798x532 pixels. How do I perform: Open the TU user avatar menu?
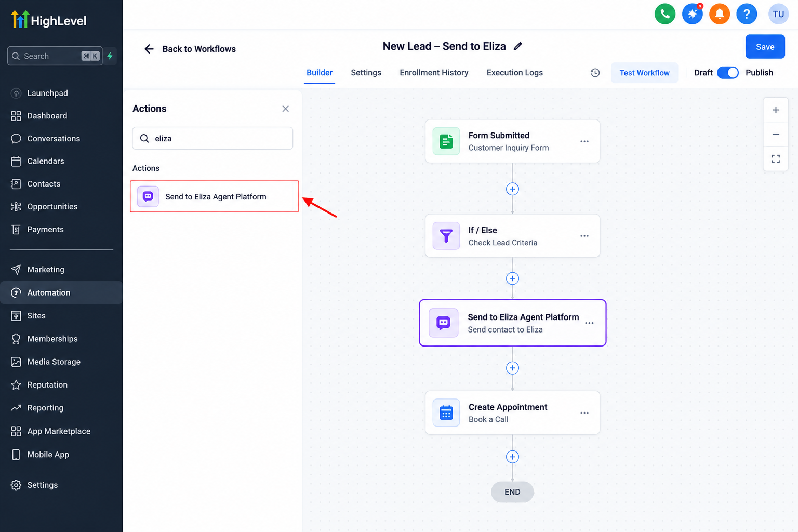coord(778,14)
